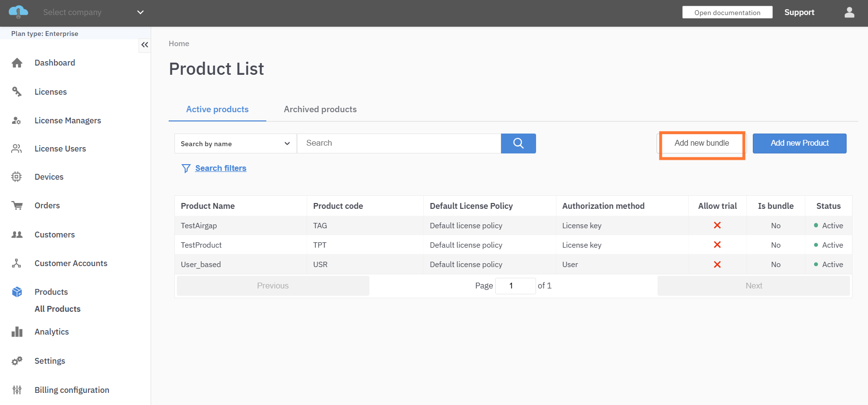Click the magnifying glass search button

(x=518, y=143)
